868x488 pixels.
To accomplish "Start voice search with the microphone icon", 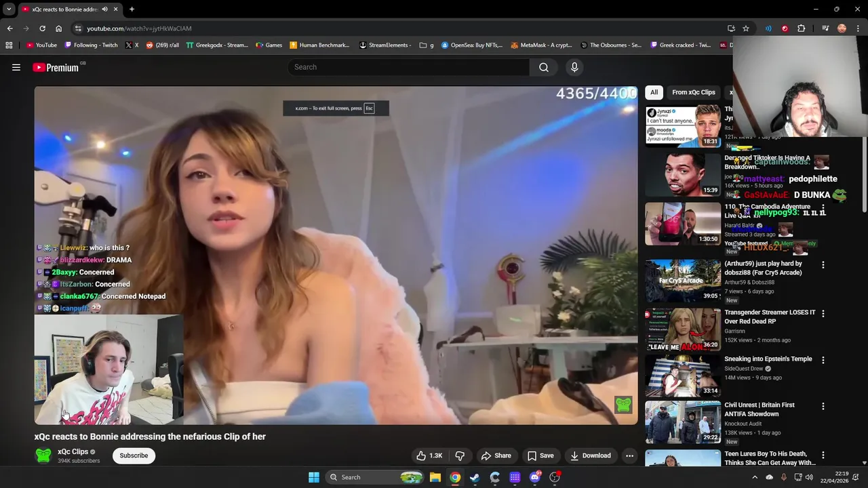I will 574,67.
